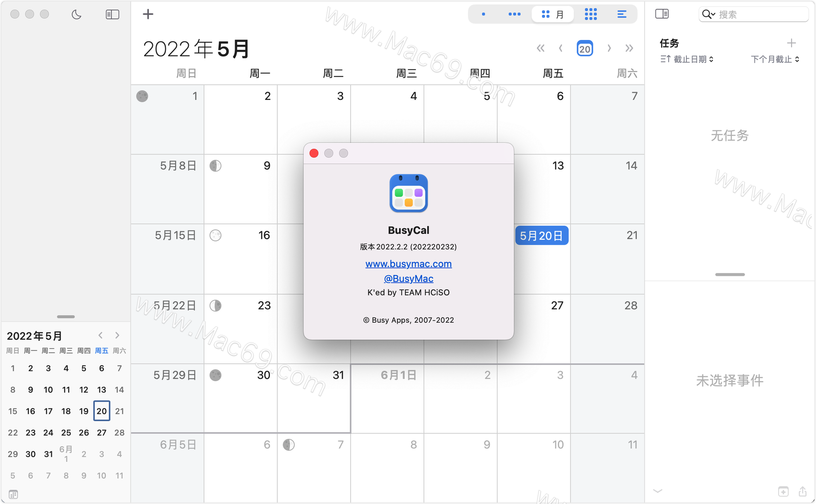Go to previous month chevron
This screenshot has width=816, height=504.
coord(561,48)
